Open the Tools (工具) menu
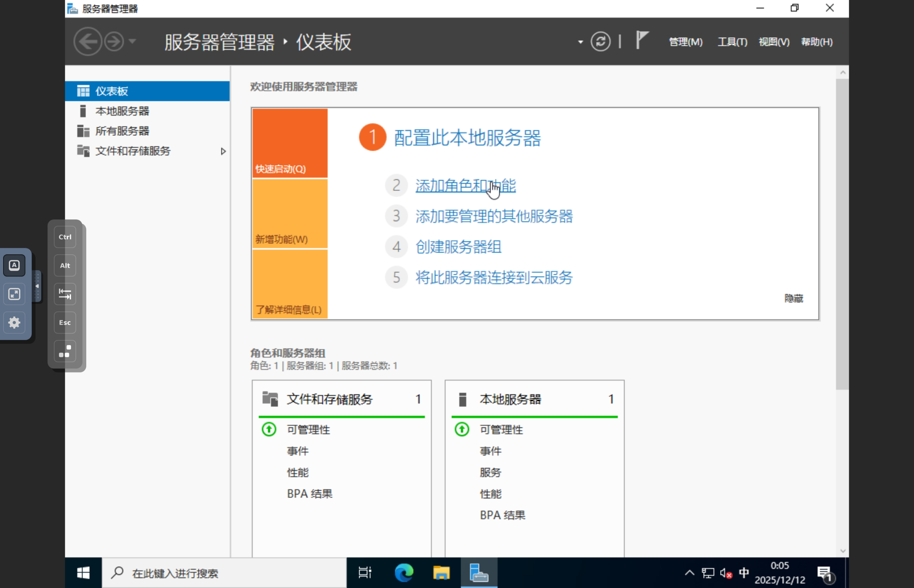This screenshot has height=588, width=914. [x=732, y=42]
